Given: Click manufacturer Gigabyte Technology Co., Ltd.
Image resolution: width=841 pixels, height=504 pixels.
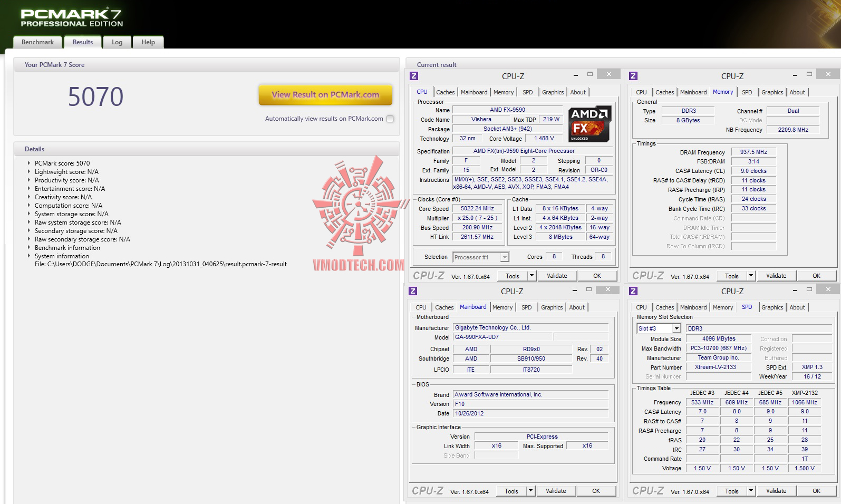Looking at the screenshot, I should pyautogui.click(x=530, y=328).
